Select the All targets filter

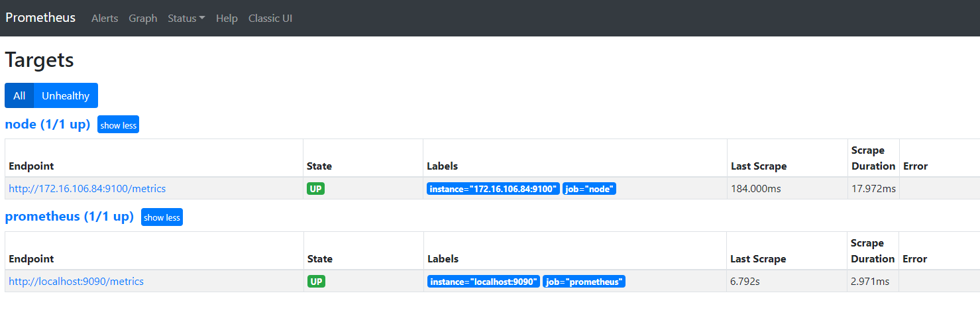tap(19, 95)
